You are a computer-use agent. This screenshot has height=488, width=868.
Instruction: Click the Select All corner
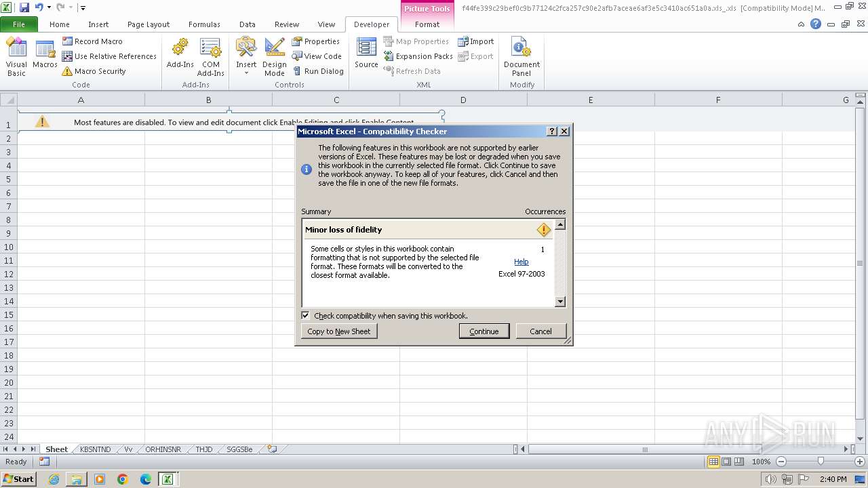9,100
